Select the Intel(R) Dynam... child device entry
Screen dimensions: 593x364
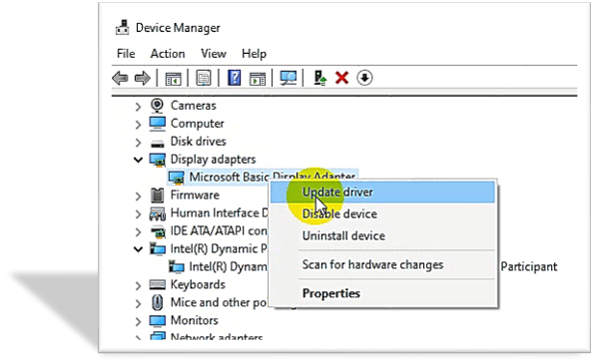[x=228, y=267]
